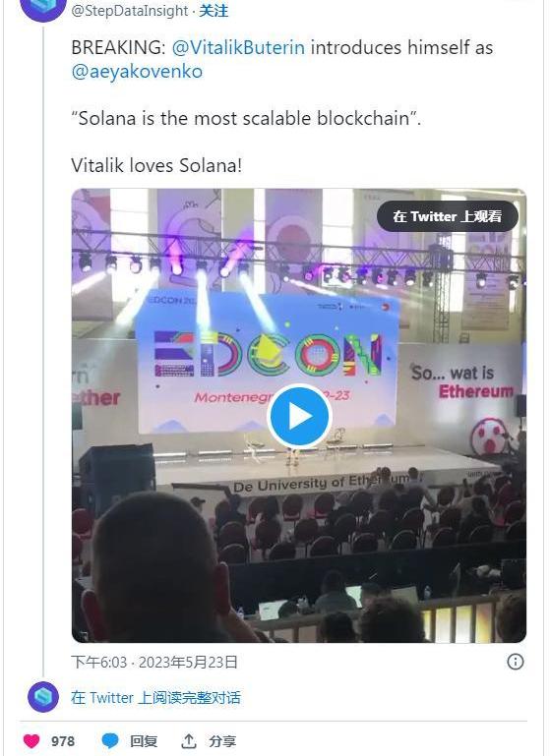
Task: Open the author's profile avatar at the top
Action: coord(43,5)
